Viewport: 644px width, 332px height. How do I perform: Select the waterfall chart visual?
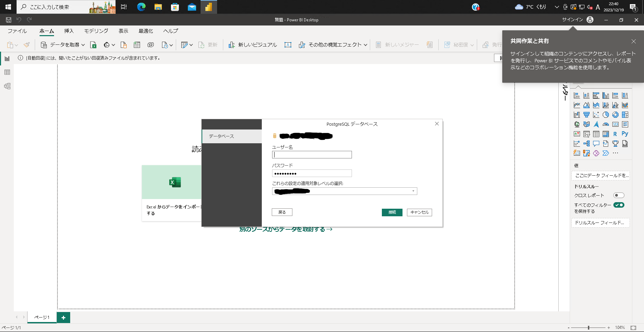577,115
